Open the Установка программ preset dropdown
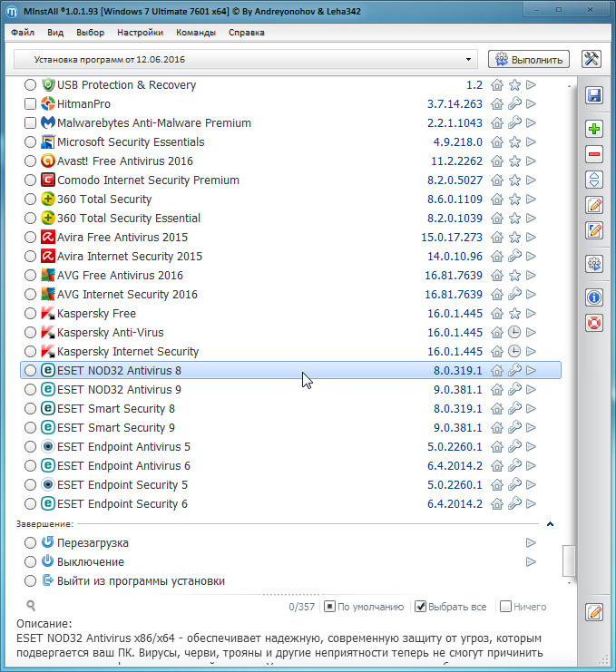Viewport: 616px width, 672px height. point(246,59)
